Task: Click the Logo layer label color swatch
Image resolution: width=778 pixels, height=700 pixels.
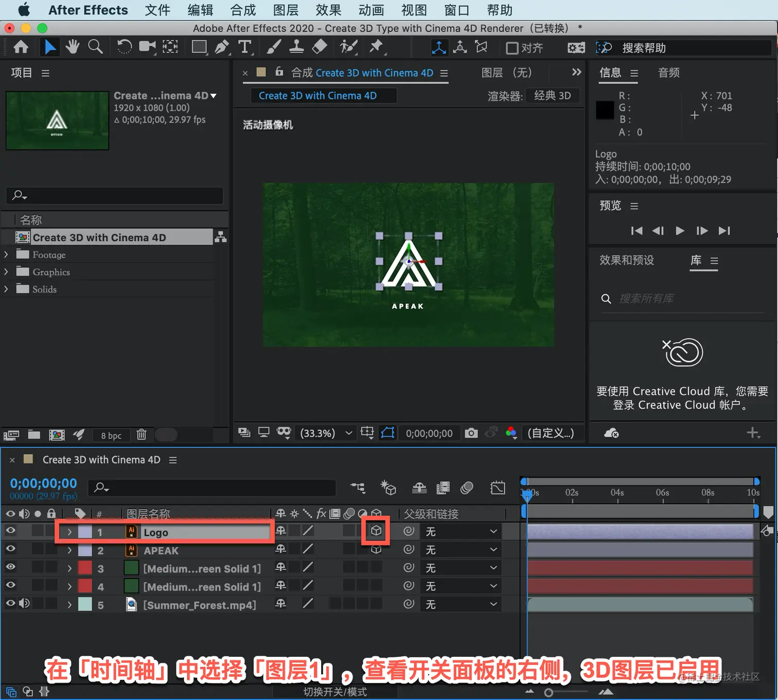Action: [85, 532]
